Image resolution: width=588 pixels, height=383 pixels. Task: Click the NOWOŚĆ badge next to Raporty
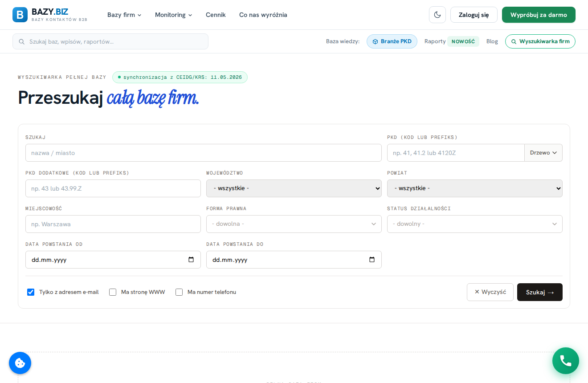(463, 41)
